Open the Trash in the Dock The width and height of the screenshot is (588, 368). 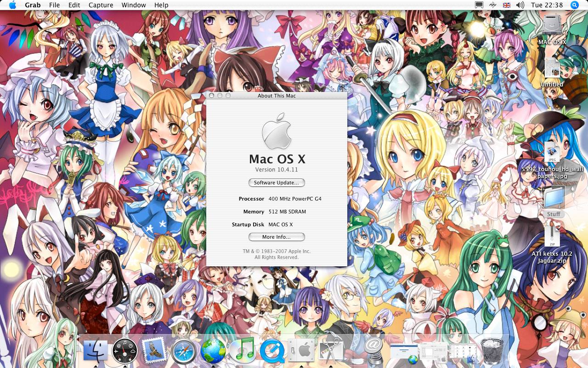[492, 351]
